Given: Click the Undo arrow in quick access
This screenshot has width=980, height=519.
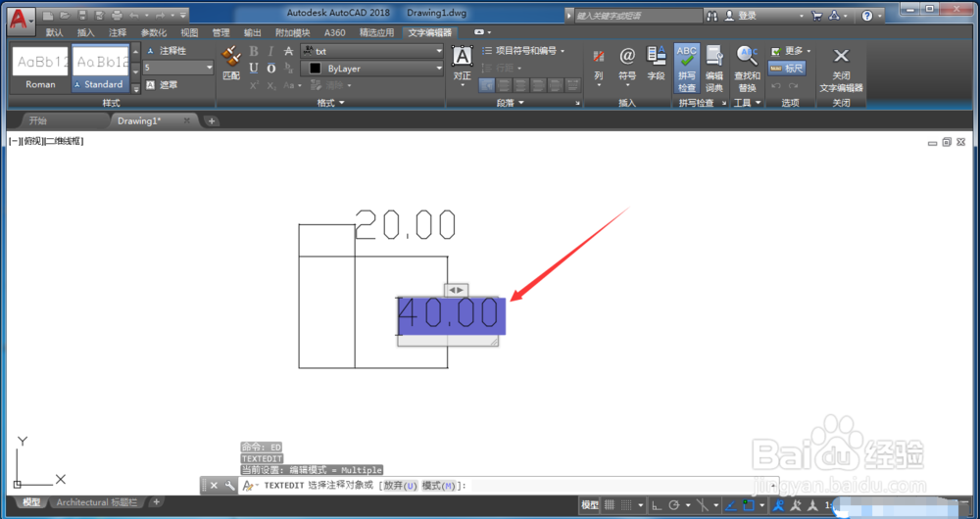Looking at the screenshot, I should 133,16.
